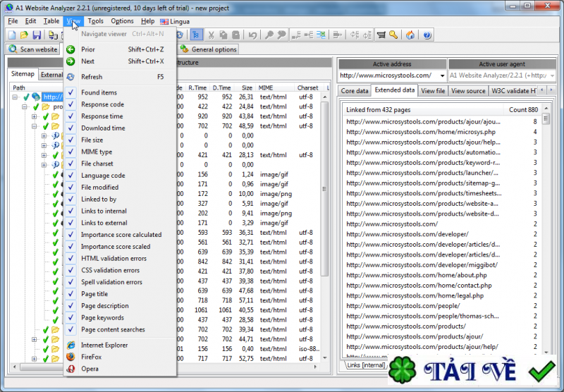Image resolution: width=564 pixels, height=392 pixels.
Task: Collapse the root http:// tree node
Action: click(x=16, y=97)
